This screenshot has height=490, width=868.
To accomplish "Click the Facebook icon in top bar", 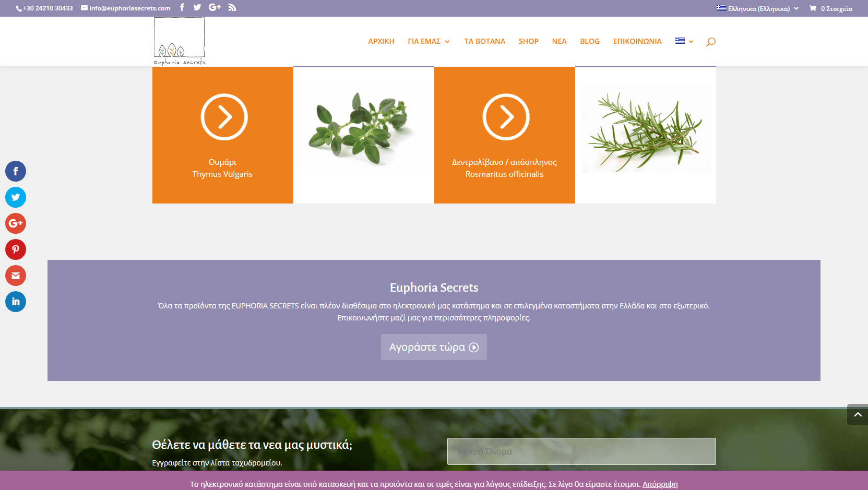I will tap(182, 7).
